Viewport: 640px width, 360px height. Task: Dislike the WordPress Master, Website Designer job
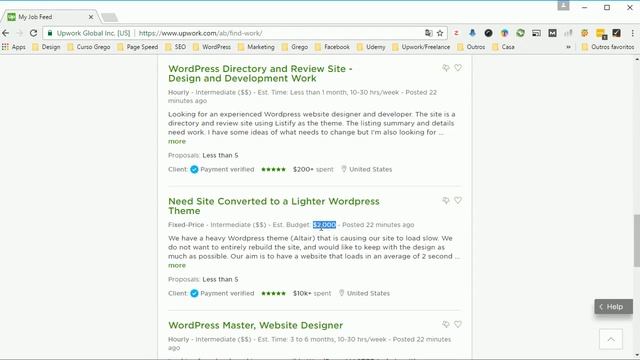tap(446, 324)
